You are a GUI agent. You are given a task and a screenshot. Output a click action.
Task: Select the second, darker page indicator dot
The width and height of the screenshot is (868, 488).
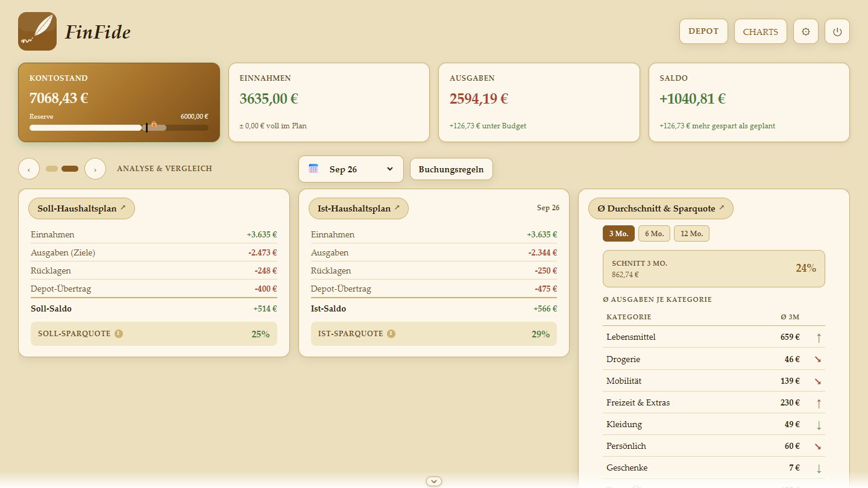coord(70,169)
